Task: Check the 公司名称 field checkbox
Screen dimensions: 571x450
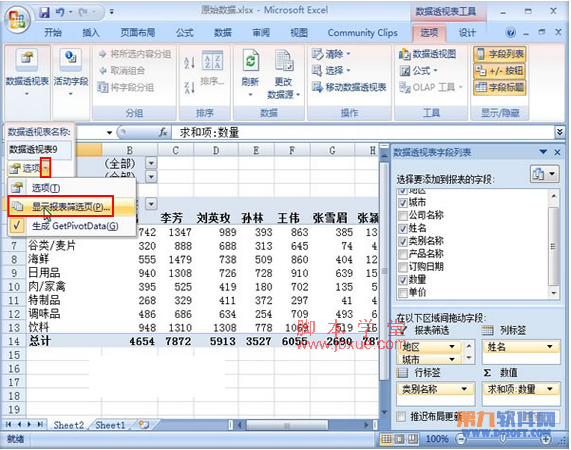Action: tap(403, 216)
